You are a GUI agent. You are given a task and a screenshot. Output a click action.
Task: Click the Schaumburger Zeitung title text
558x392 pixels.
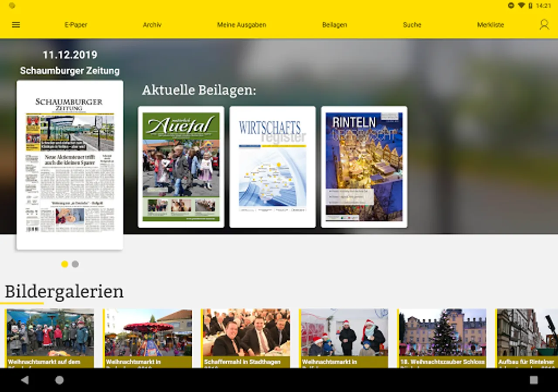(x=70, y=71)
